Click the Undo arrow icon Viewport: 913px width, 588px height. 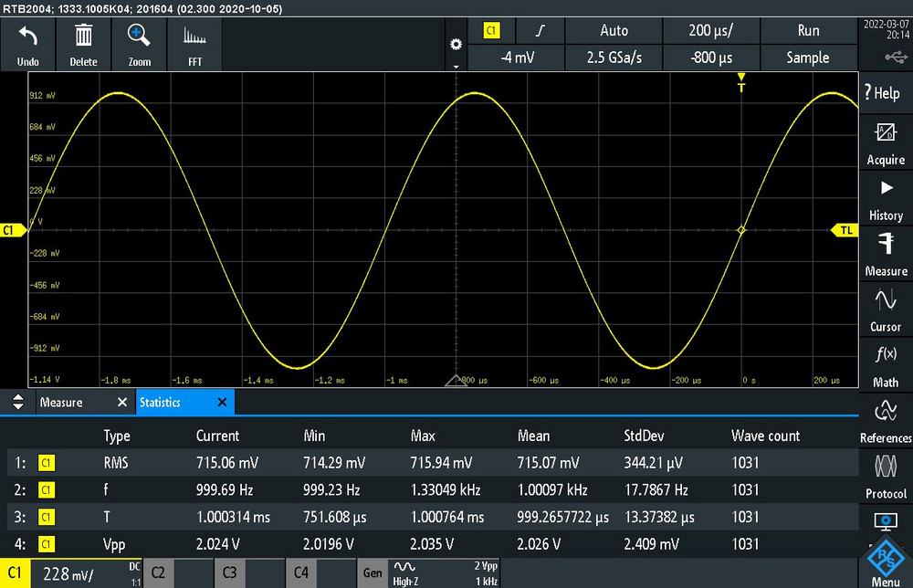[x=28, y=37]
